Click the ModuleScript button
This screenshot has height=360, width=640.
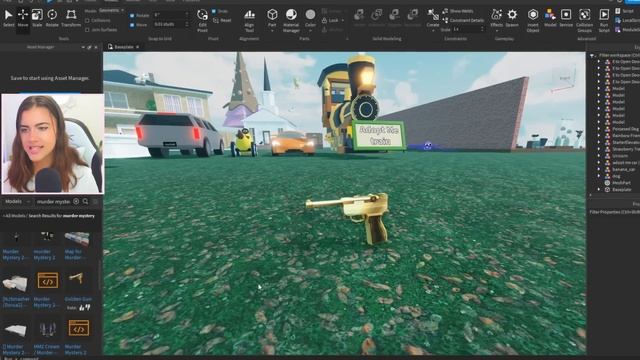coord(628,29)
